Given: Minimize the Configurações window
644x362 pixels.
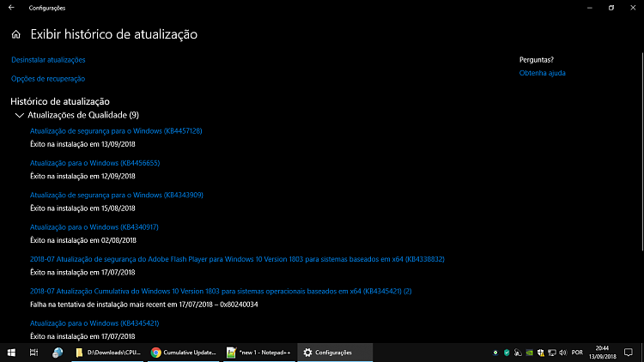Looking at the screenshot, I should point(590,8).
